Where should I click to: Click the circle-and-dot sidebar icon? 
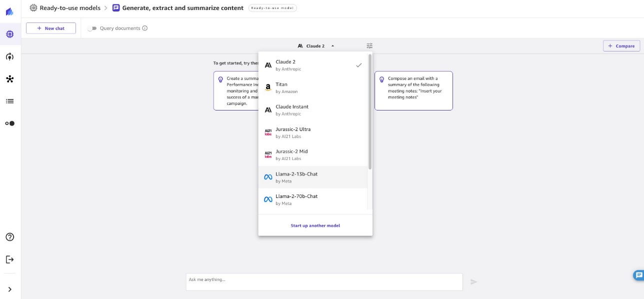tap(10, 123)
